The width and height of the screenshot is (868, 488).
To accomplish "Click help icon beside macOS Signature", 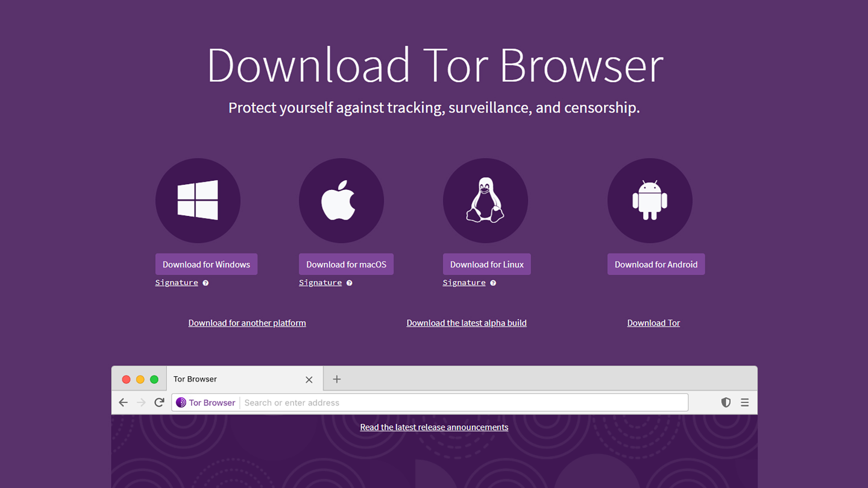I will (x=349, y=283).
